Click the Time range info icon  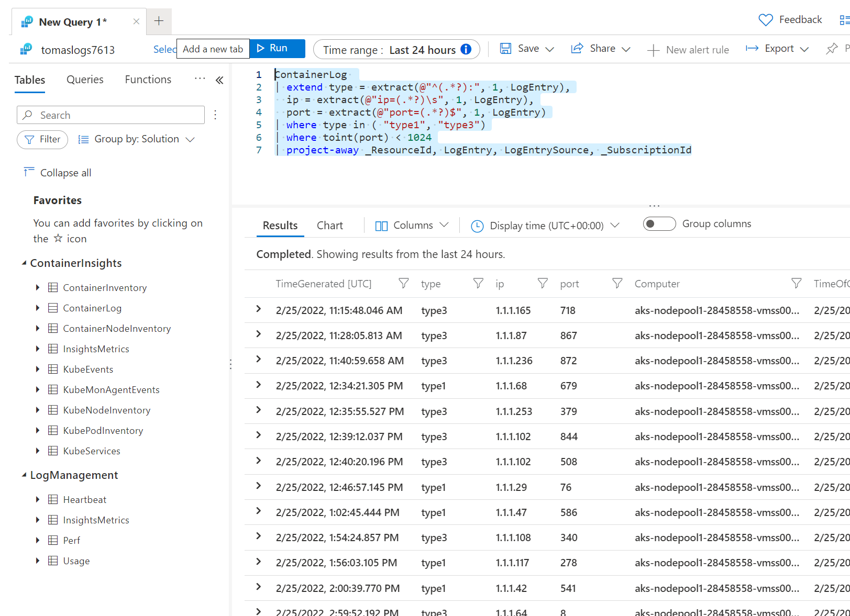point(466,49)
